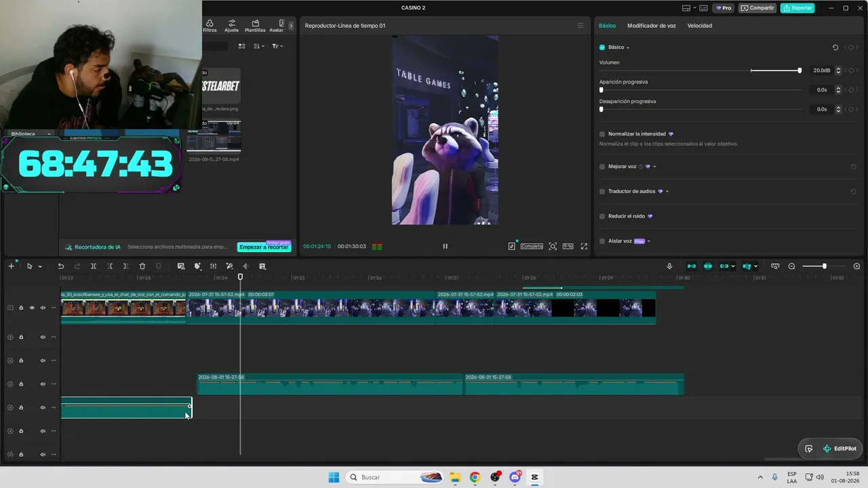Image resolution: width=868 pixels, height=488 pixels.
Task: Open the preview quality Completa selector
Action: pos(532,246)
